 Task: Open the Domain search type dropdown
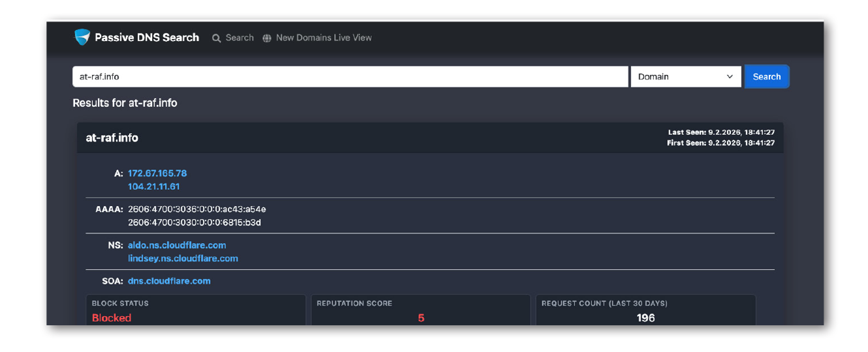tap(685, 77)
